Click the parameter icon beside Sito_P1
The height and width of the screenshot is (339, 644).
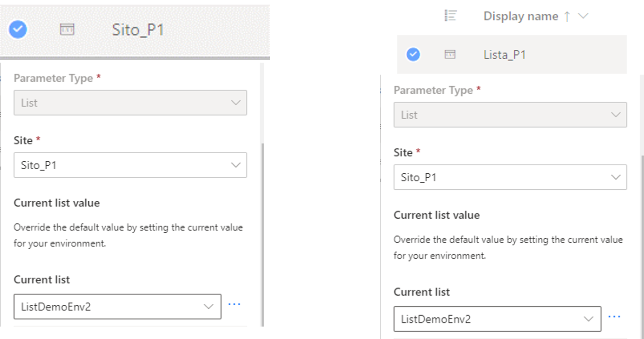67,30
